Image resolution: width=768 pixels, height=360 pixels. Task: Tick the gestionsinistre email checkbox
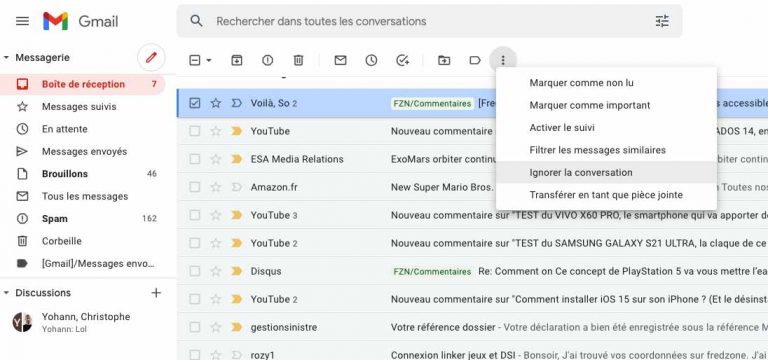pos(194,327)
